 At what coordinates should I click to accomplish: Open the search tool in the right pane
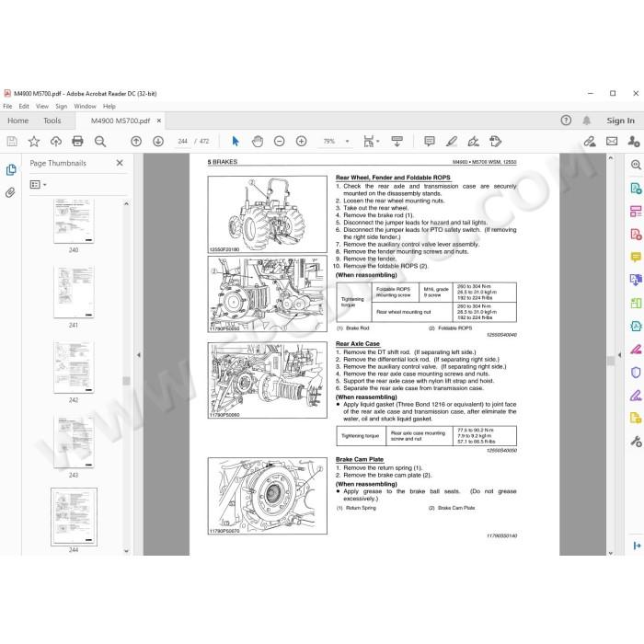click(636, 165)
